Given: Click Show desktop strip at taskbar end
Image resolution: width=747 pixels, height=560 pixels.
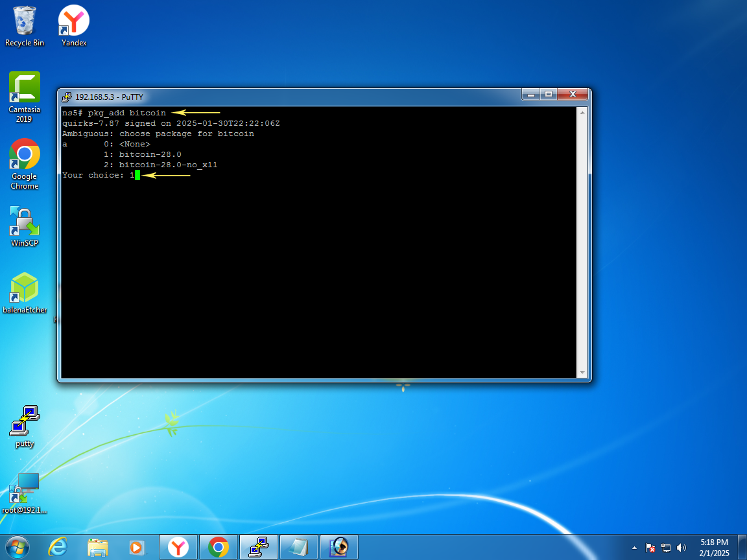Looking at the screenshot, I should pos(742,547).
